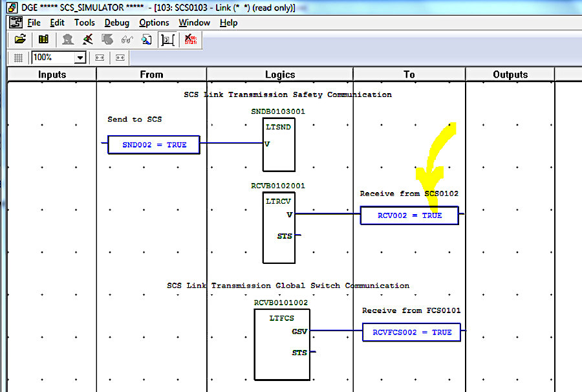Click the 'Receive from SCS0102' comment
Screen dimensions: 582x392
409,193
